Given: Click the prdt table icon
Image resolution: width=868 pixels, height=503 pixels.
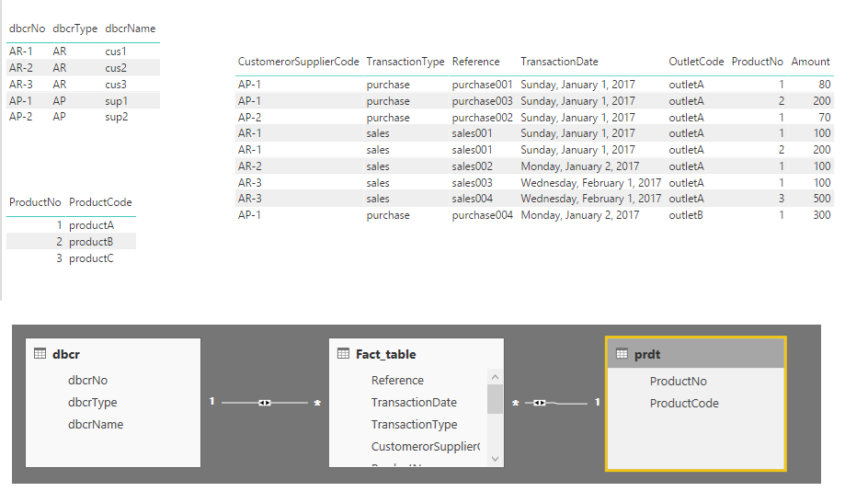Looking at the screenshot, I should tap(622, 354).
